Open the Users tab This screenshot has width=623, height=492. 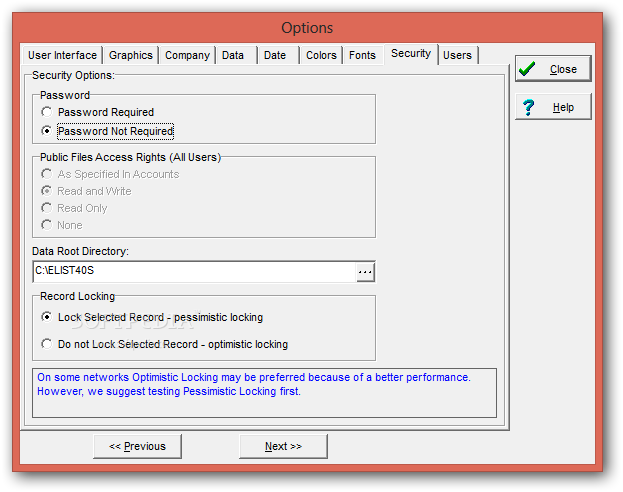(457, 55)
